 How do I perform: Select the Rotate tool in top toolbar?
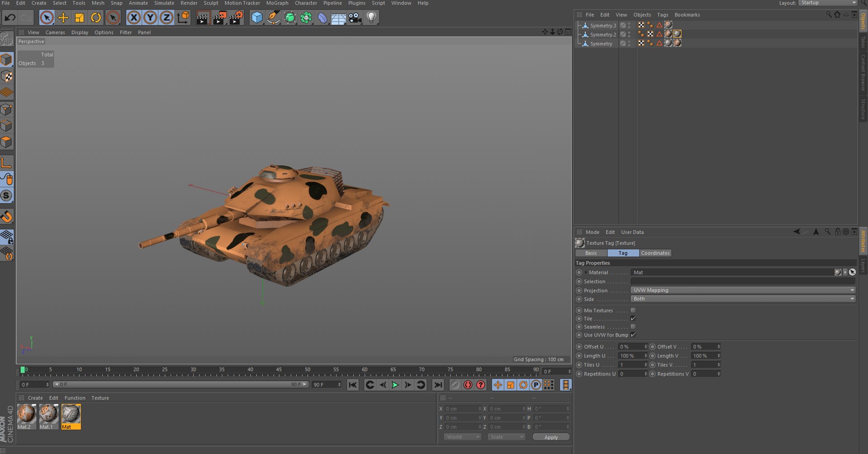pos(96,18)
